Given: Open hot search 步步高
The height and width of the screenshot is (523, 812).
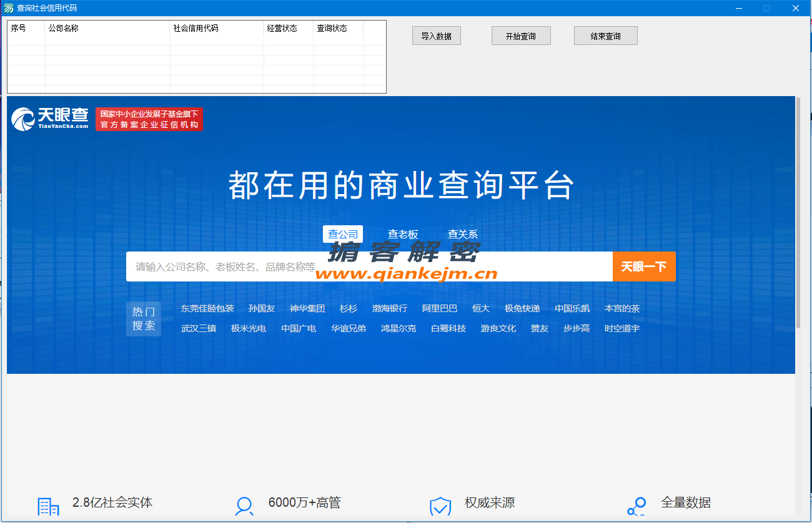Looking at the screenshot, I should pyautogui.click(x=577, y=328).
